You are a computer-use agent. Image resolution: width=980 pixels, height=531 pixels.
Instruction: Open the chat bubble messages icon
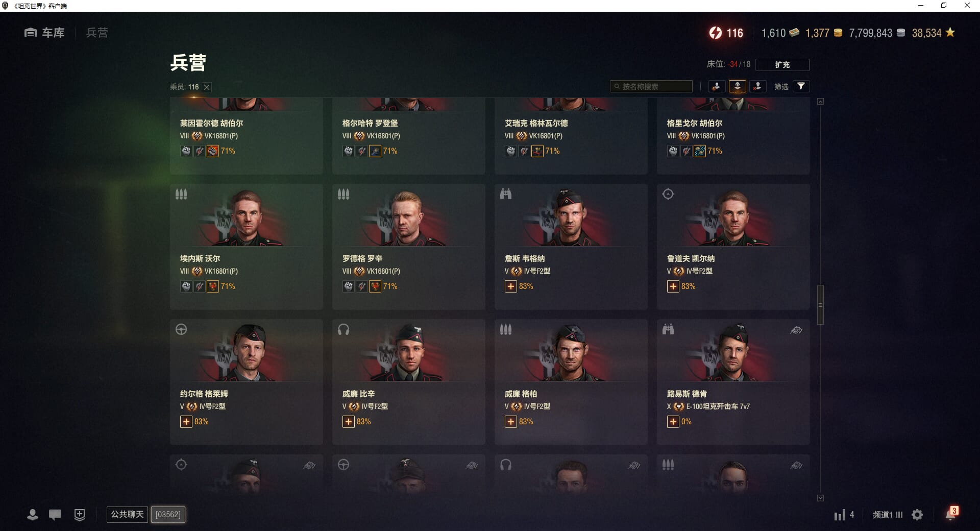pos(55,515)
